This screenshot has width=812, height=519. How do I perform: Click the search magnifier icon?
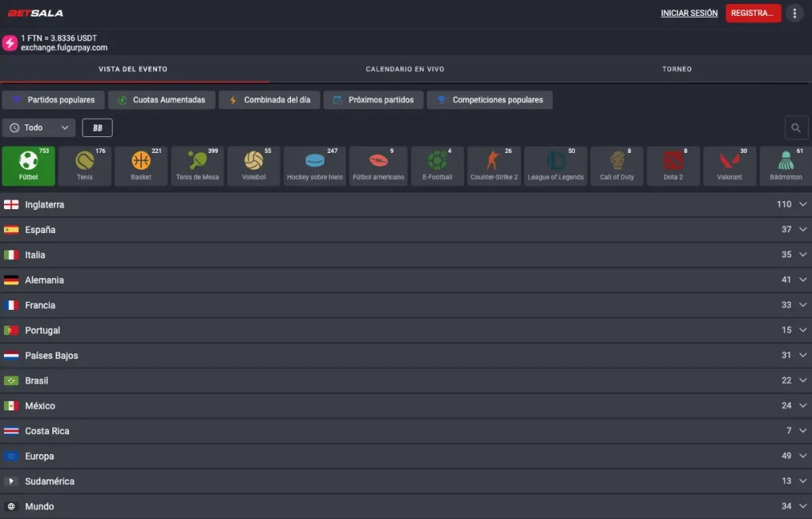[x=796, y=128]
